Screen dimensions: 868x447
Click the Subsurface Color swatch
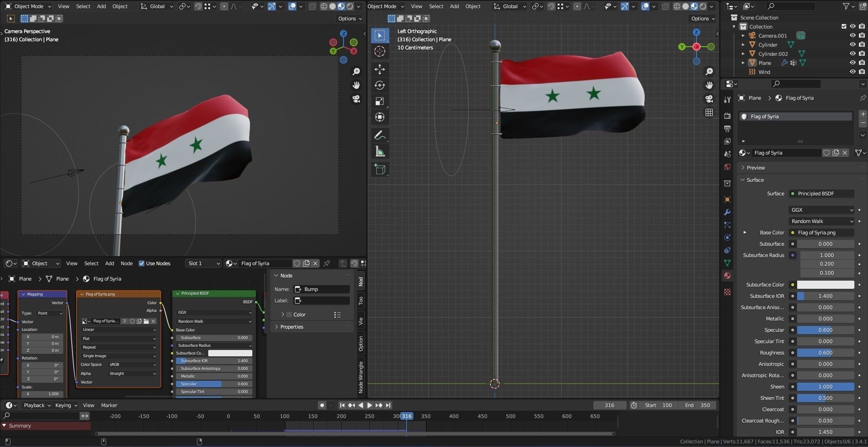click(826, 284)
